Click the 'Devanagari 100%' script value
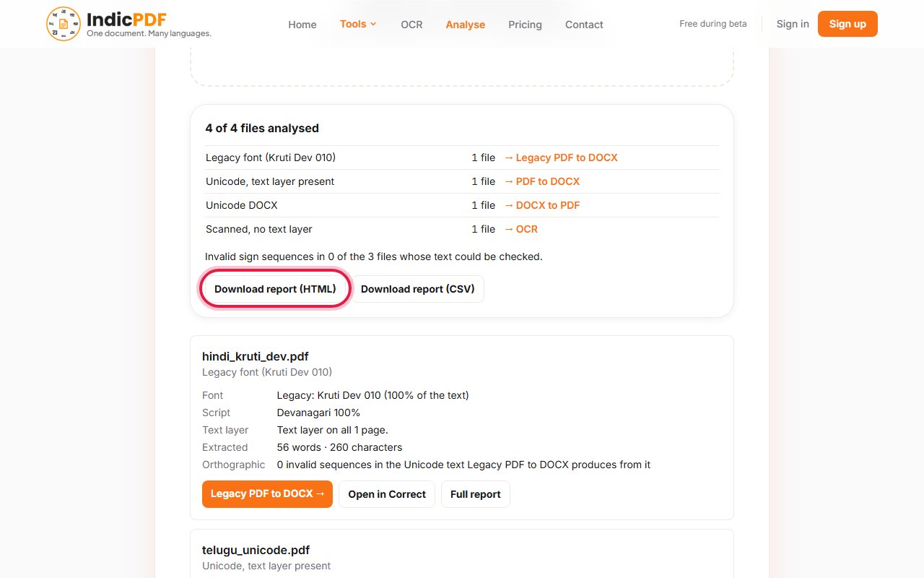The width and height of the screenshot is (924, 578). 318,413
